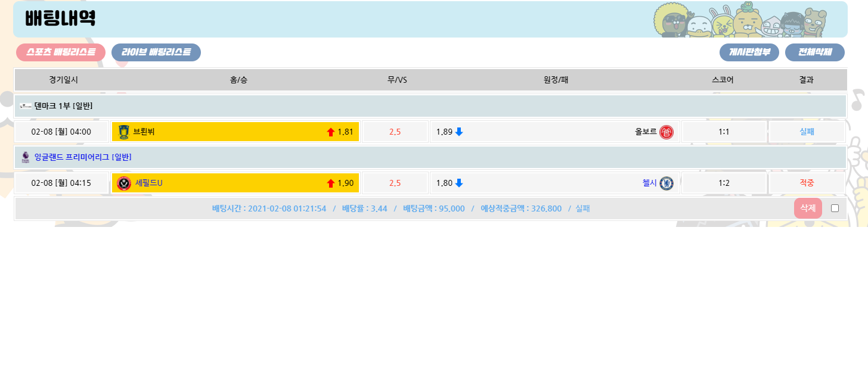
Task: Click the Sheffield United crest icon
Action: tap(123, 183)
